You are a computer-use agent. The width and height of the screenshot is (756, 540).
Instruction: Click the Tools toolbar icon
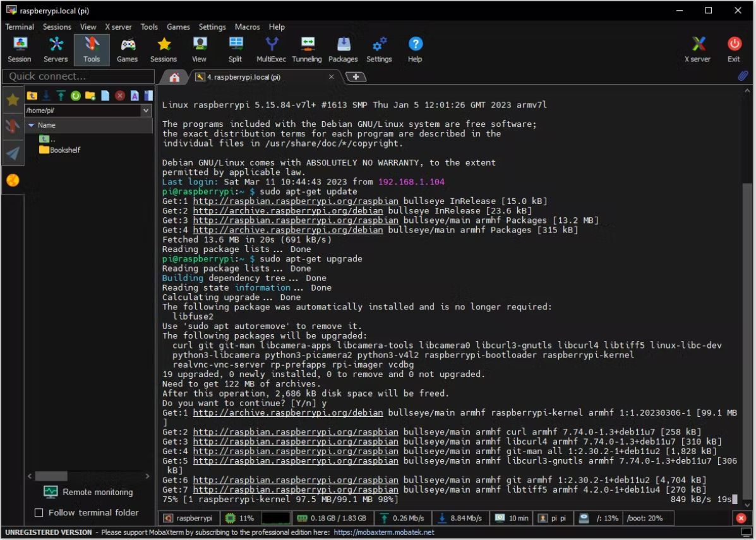(x=91, y=50)
